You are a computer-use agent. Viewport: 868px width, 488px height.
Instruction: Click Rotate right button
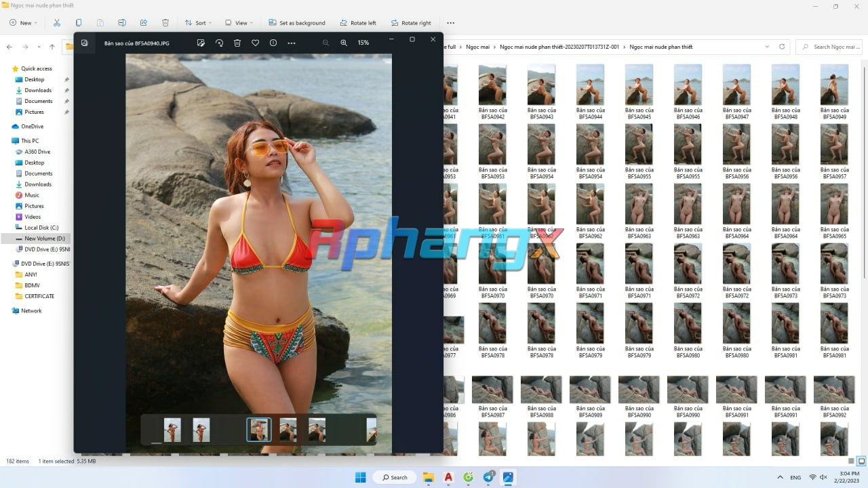pyautogui.click(x=411, y=22)
